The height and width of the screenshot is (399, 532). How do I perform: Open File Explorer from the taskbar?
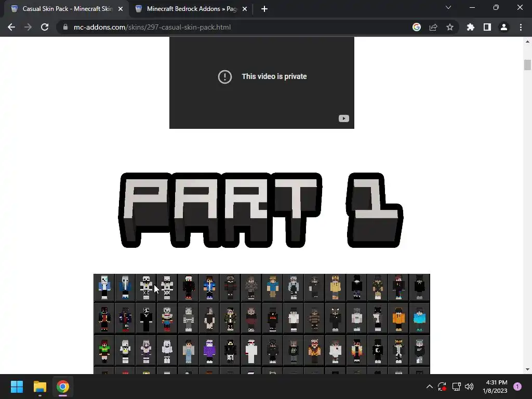(x=39, y=387)
